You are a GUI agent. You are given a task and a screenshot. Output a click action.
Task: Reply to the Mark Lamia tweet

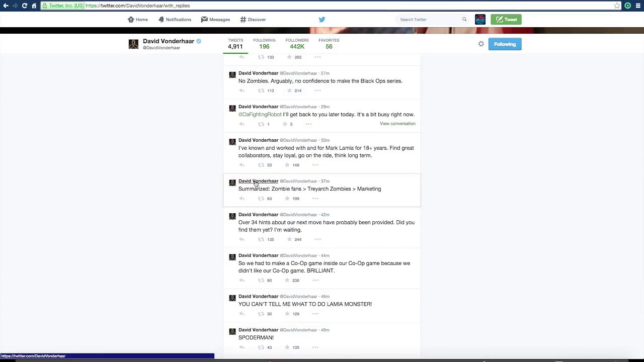pyautogui.click(x=242, y=165)
